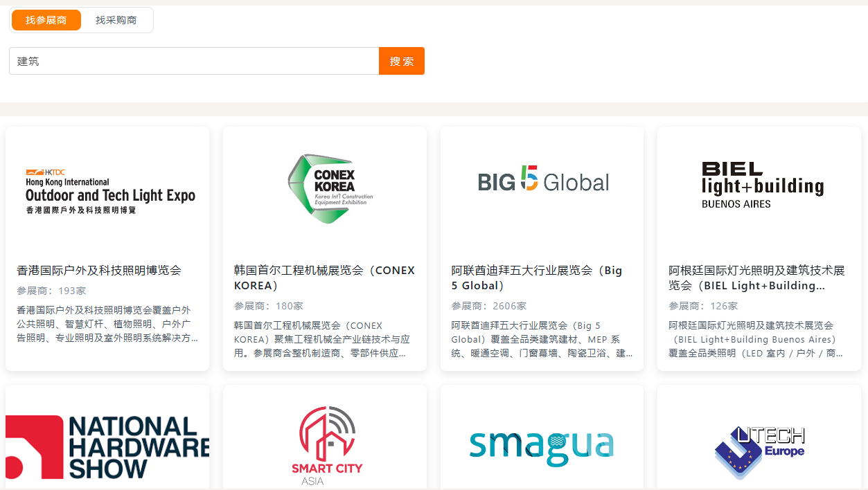The image size is (868, 490).
Task: Focus the search field containing 建筑
Action: pos(194,61)
